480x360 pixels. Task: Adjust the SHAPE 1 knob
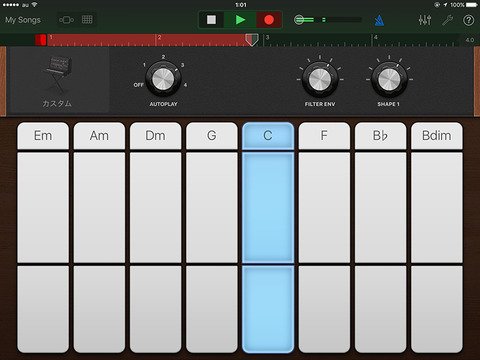pos(388,79)
